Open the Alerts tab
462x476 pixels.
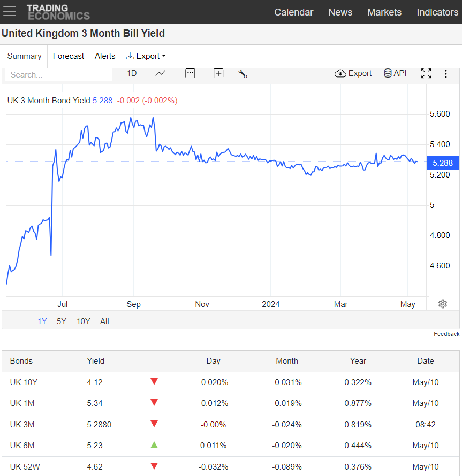pos(105,56)
